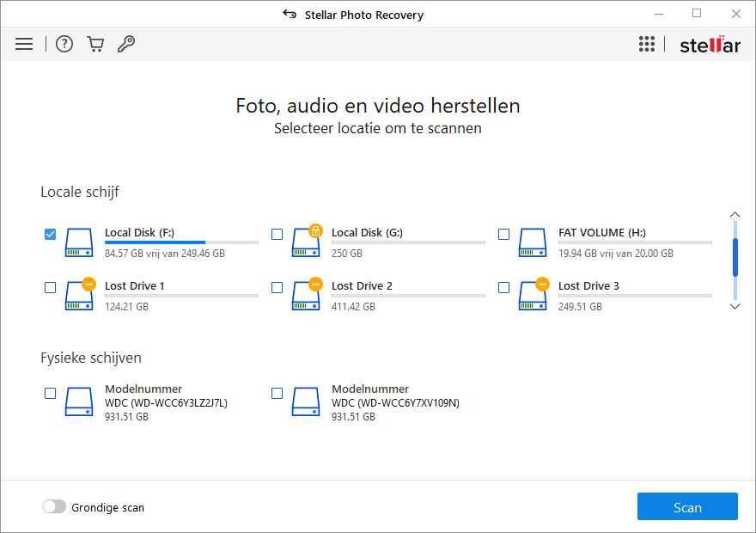Click the help question mark icon
This screenshot has width=756, height=533.
coord(64,44)
